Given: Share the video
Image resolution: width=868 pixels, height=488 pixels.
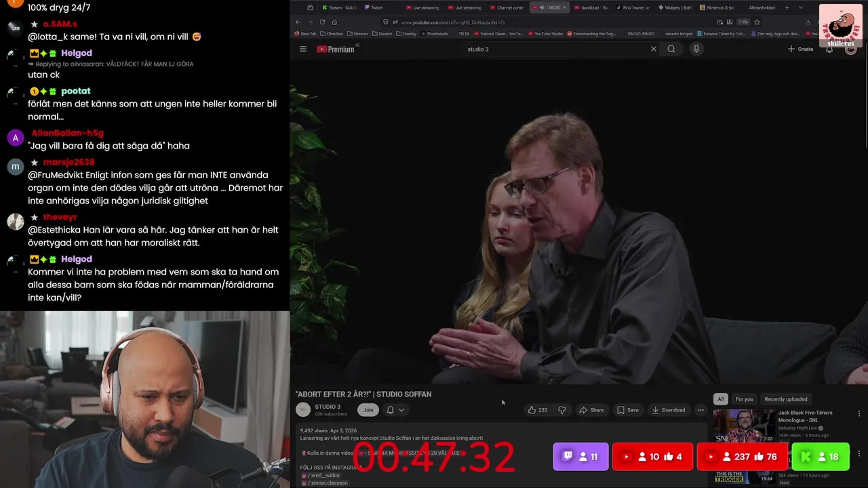Looking at the screenshot, I should (591, 410).
